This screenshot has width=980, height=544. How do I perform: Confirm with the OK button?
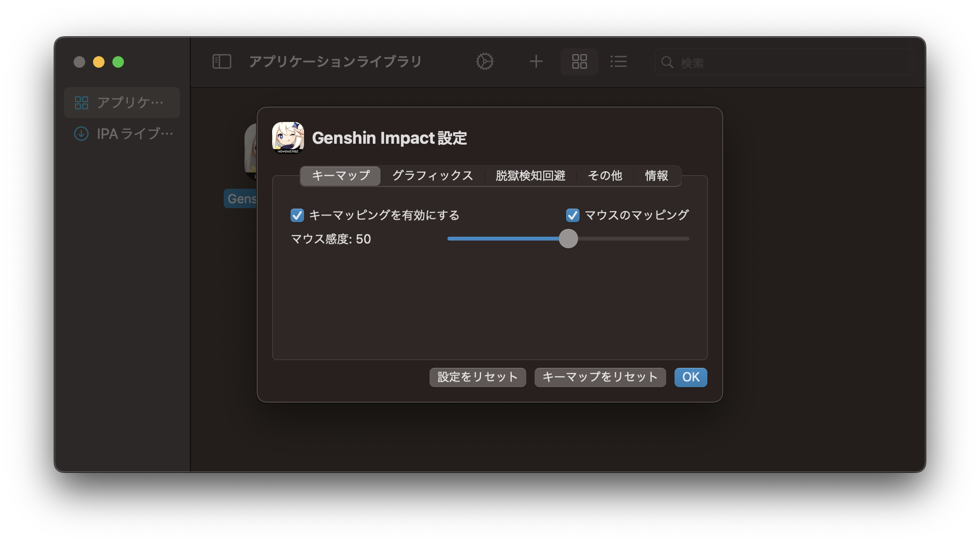(x=690, y=377)
